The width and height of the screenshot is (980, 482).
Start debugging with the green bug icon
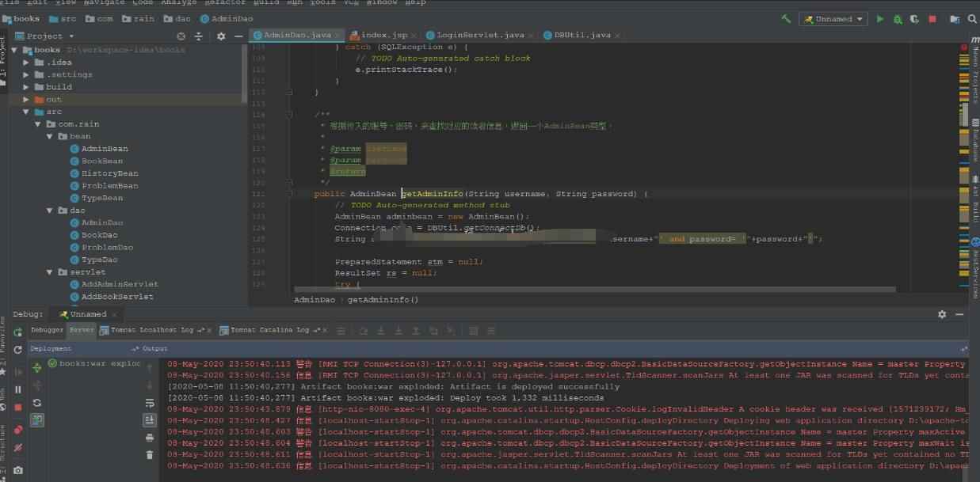pos(898,19)
